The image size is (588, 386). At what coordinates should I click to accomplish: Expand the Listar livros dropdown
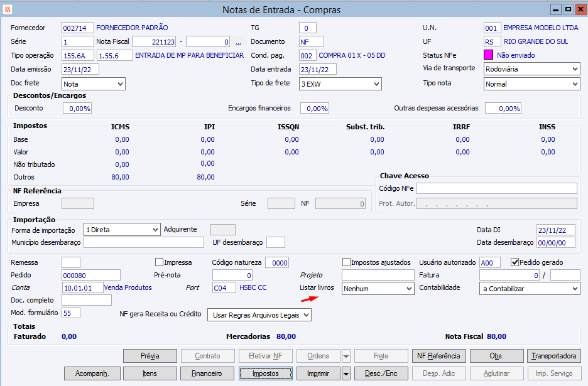(377, 289)
